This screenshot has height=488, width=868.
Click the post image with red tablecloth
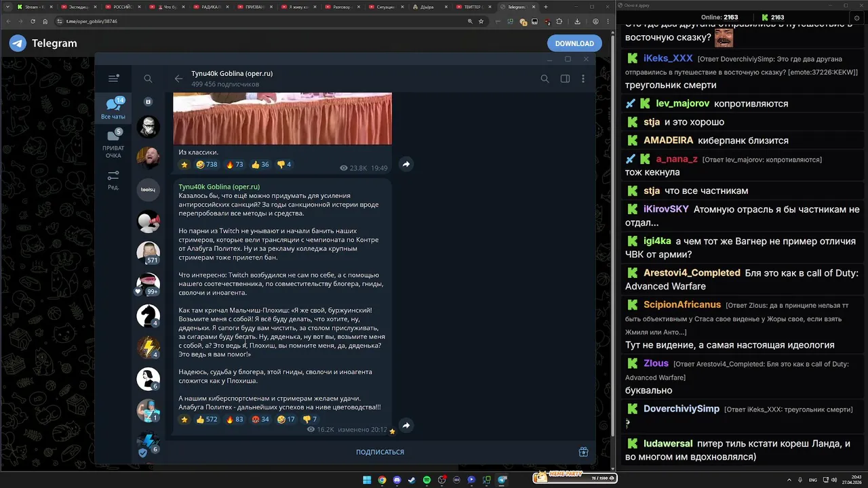[x=283, y=119]
